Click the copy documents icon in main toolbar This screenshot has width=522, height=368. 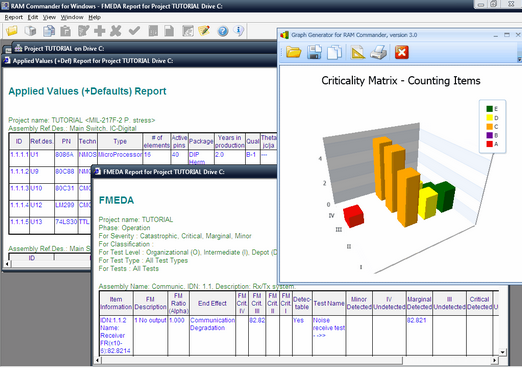[49, 31]
